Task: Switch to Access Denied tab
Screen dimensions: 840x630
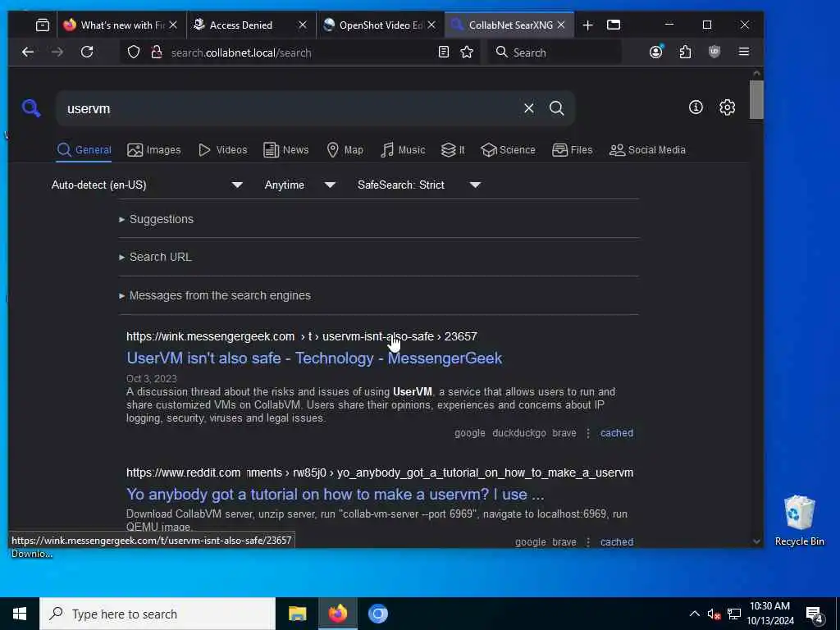Action: click(x=241, y=25)
